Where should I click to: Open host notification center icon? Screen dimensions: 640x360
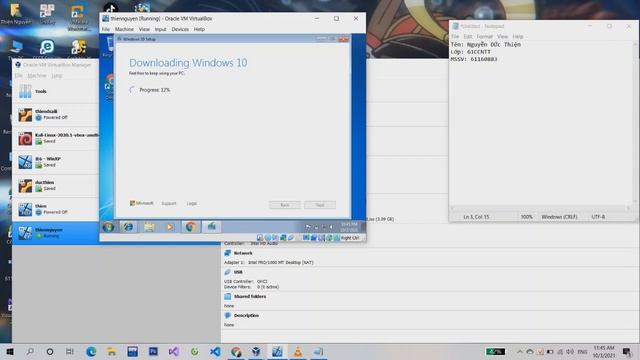point(627,351)
